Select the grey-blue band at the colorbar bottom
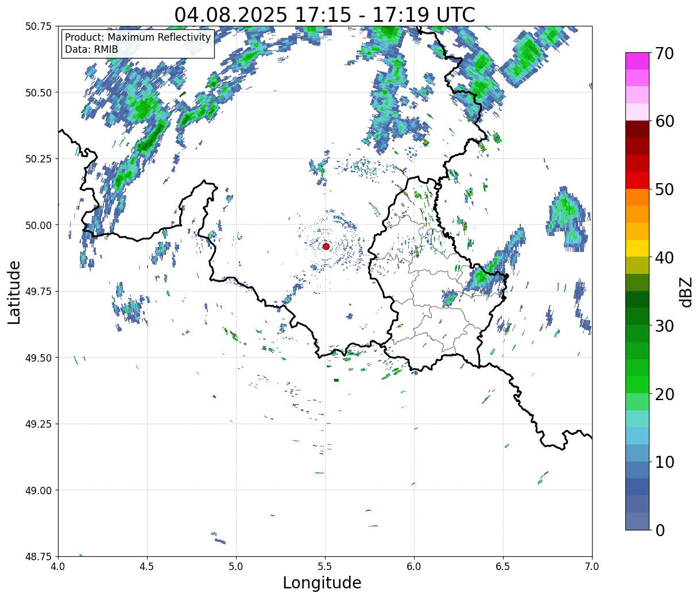700x597 pixels. pos(637,521)
